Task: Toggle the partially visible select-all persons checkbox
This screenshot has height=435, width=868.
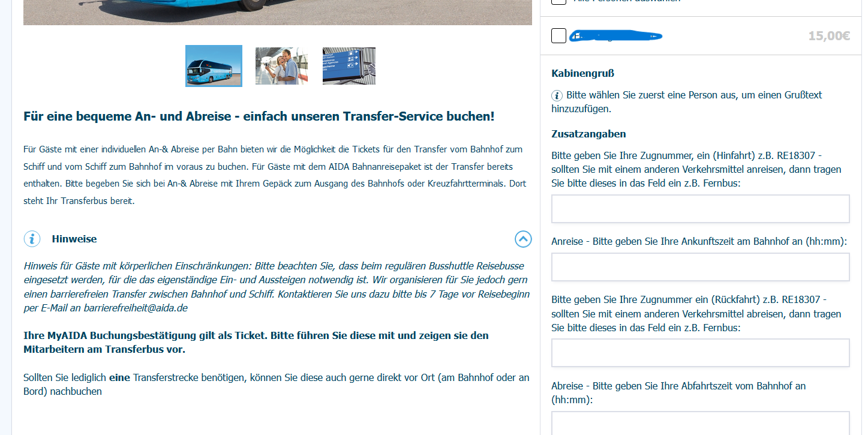Action: (558, 2)
